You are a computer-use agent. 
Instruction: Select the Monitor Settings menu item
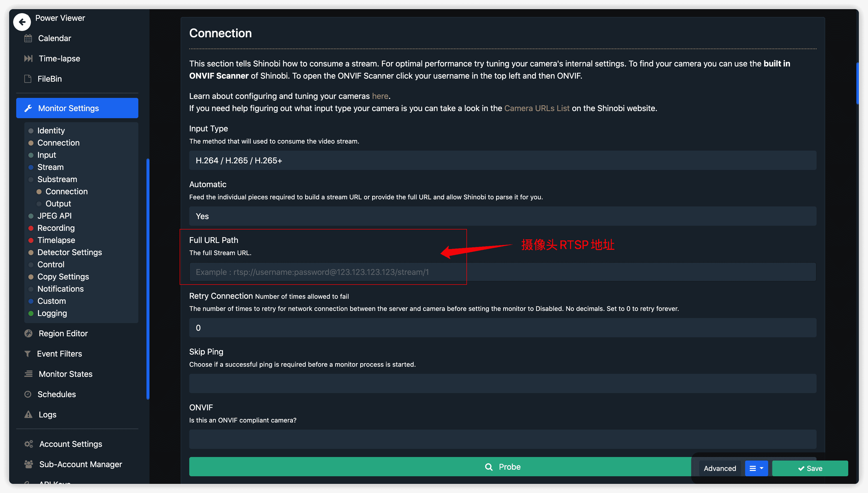tap(77, 108)
